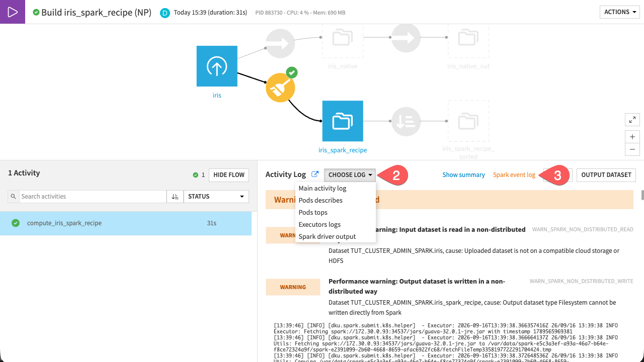Click the job title Build iris_spark_recipe (NP)
This screenshot has width=644, height=362.
pyautogui.click(x=96, y=13)
